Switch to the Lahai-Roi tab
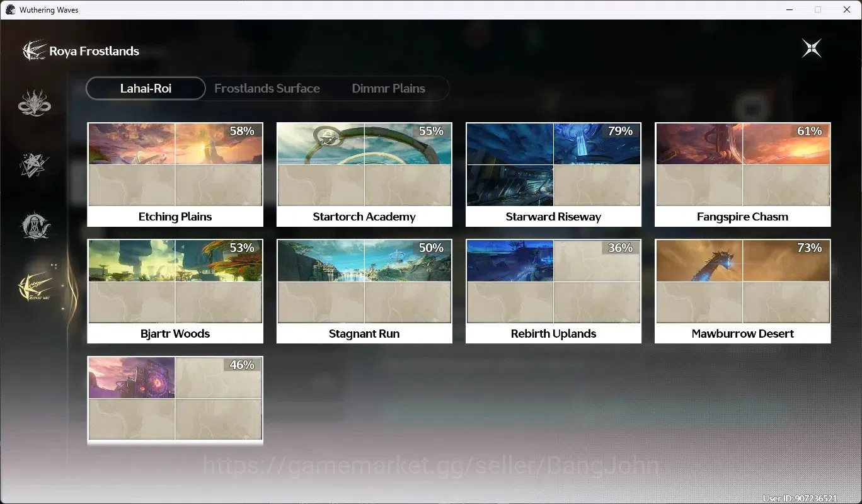862x504 pixels. click(x=146, y=88)
